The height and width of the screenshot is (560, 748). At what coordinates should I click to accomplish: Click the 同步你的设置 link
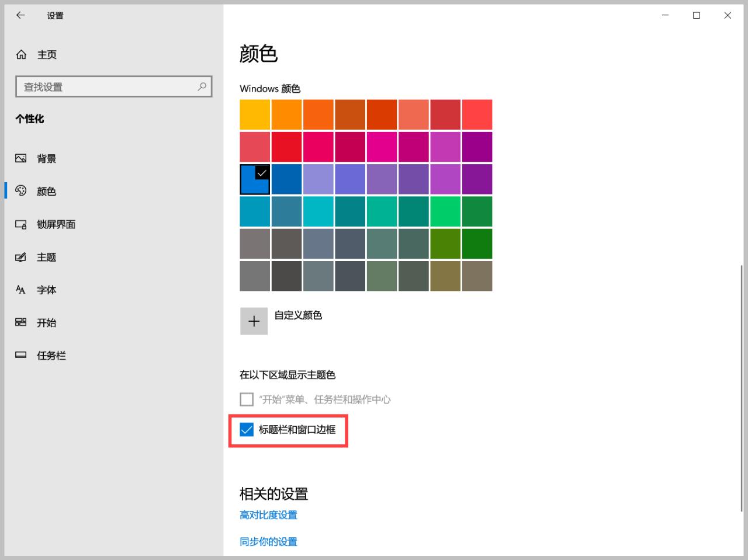tap(268, 542)
